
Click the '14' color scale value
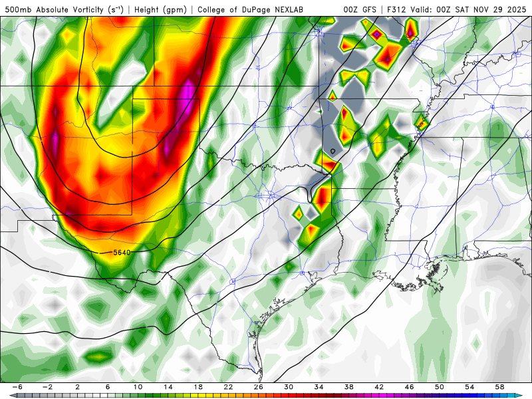coord(168,387)
